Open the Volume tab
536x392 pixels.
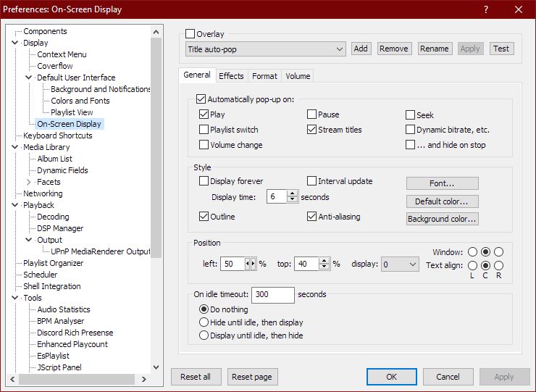(298, 76)
